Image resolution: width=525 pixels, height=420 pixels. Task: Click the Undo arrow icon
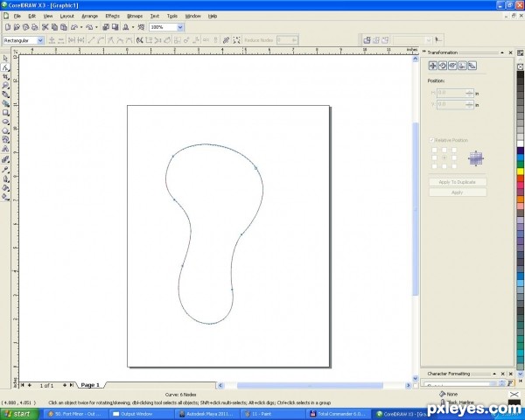pyautogui.click(x=74, y=27)
